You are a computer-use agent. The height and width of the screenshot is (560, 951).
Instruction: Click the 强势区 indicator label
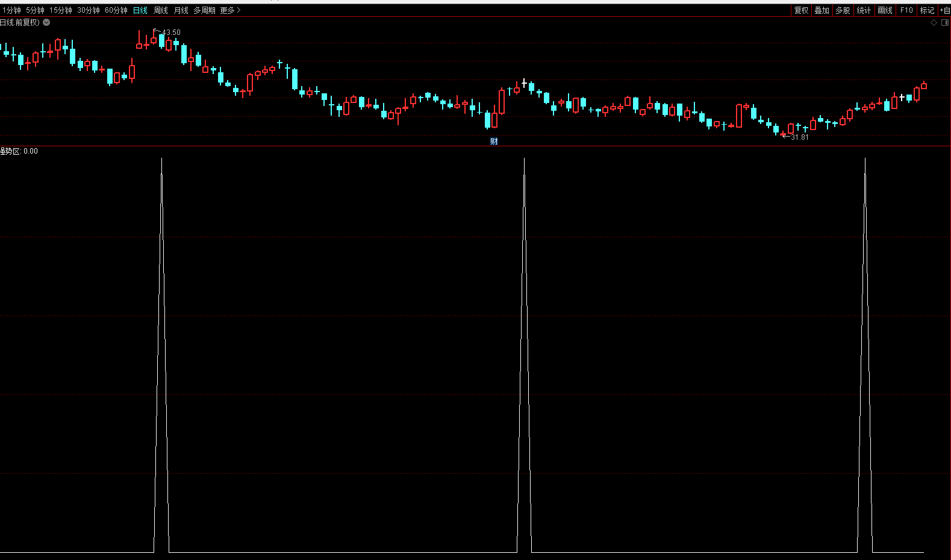click(11, 151)
